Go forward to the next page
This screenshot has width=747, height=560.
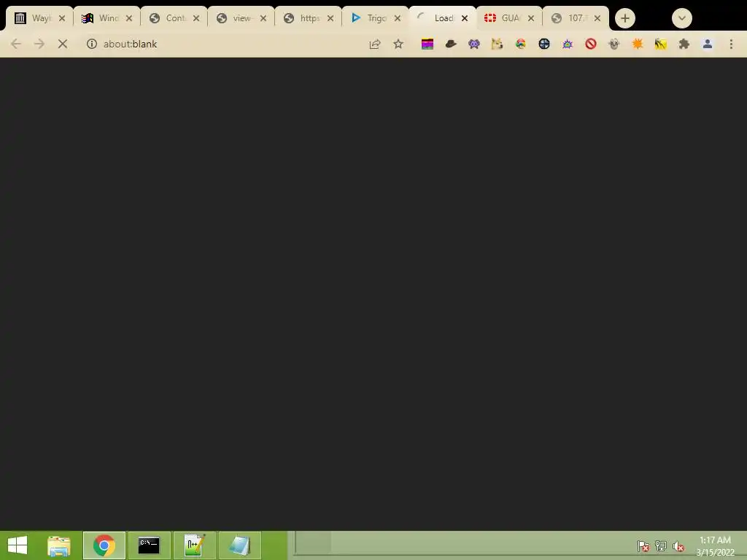(39, 44)
